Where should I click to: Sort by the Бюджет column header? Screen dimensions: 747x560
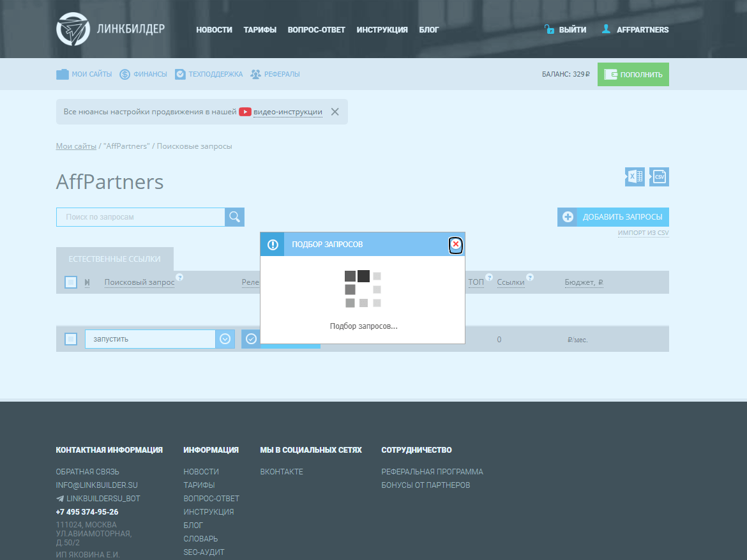point(584,282)
